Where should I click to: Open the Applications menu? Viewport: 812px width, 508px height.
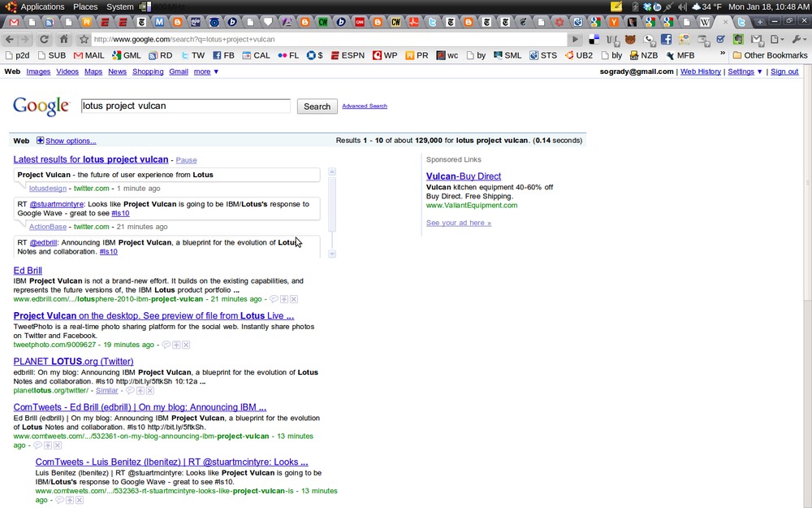[36, 7]
